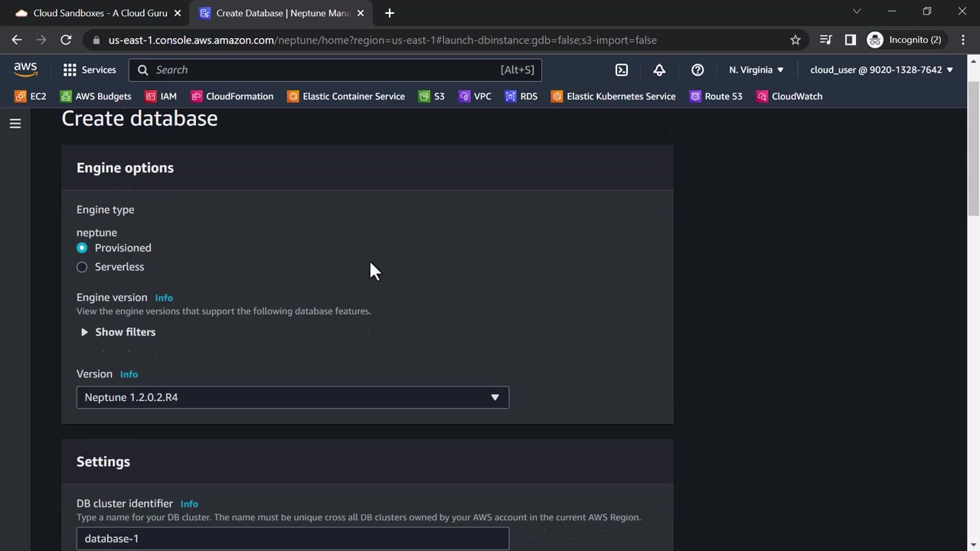Open the cloud_user account menu

[881, 70]
